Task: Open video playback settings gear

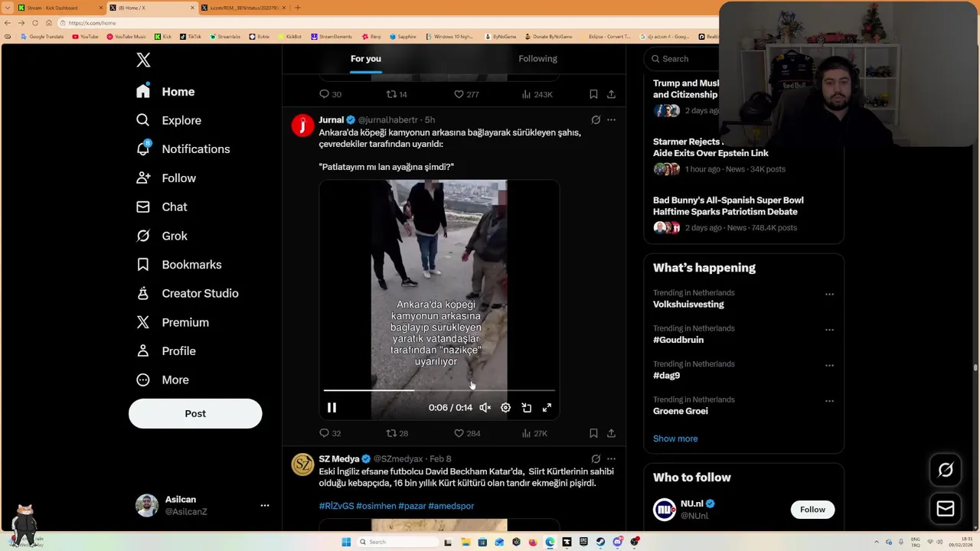Action: 505,408
